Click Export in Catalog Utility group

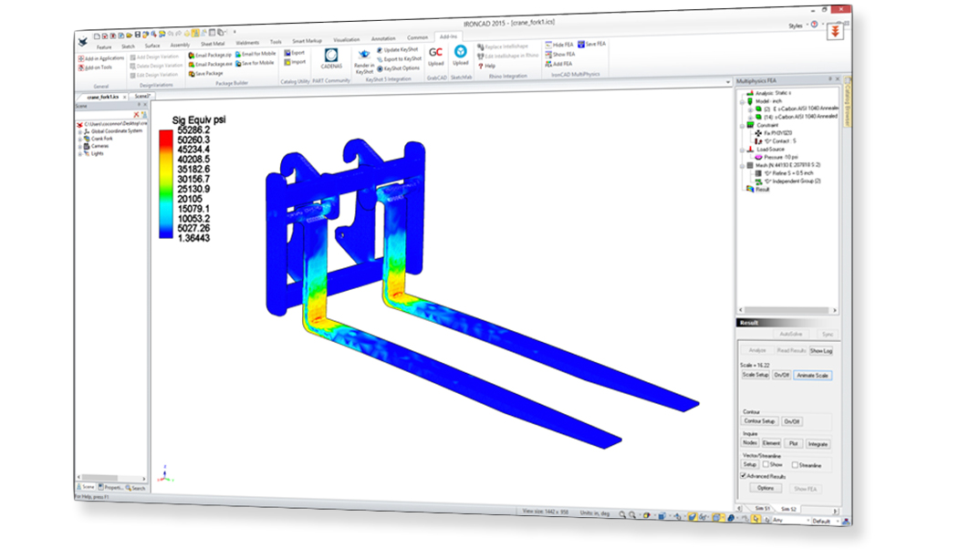click(296, 53)
